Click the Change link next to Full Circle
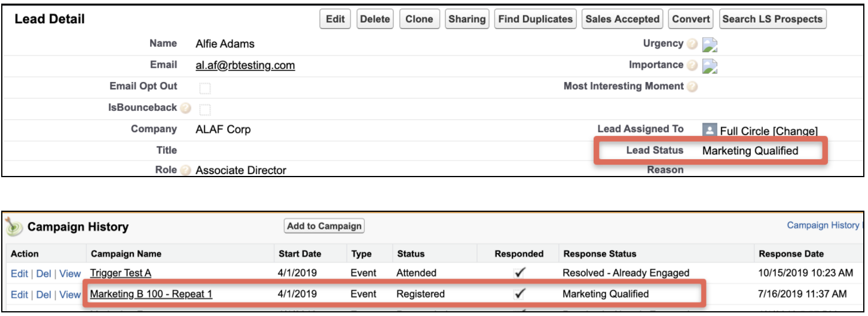Screen dimensions: 868x316 pos(794,131)
